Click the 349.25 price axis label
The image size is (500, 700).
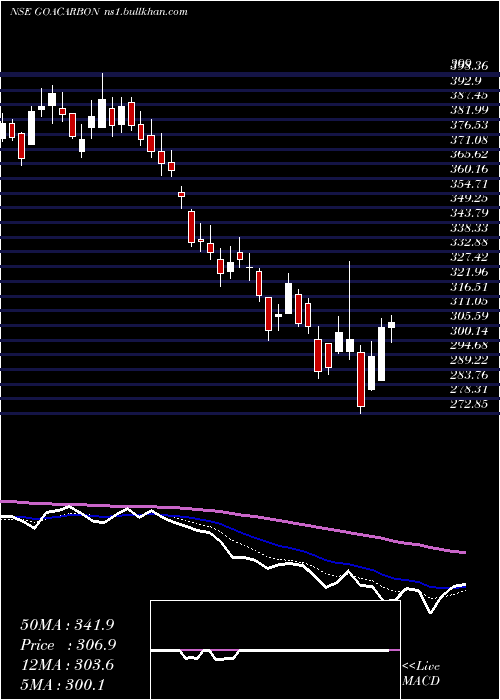(468, 199)
